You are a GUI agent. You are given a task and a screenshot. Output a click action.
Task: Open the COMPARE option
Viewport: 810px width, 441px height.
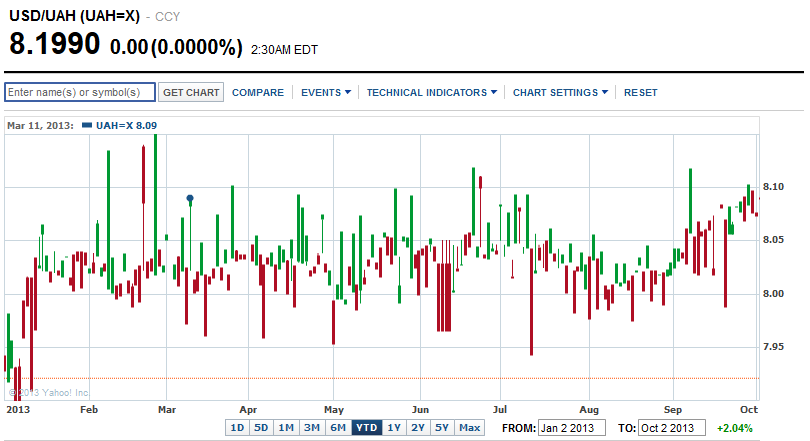point(258,92)
